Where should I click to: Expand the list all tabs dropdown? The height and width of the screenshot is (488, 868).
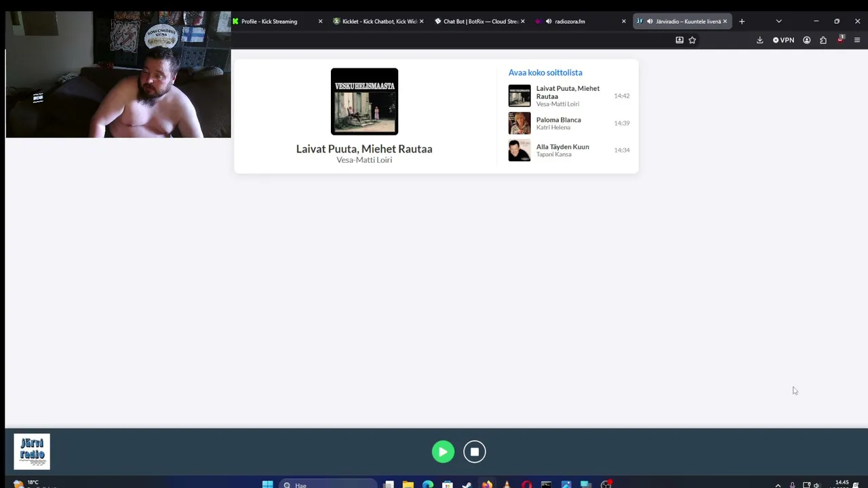(x=778, y=22)
